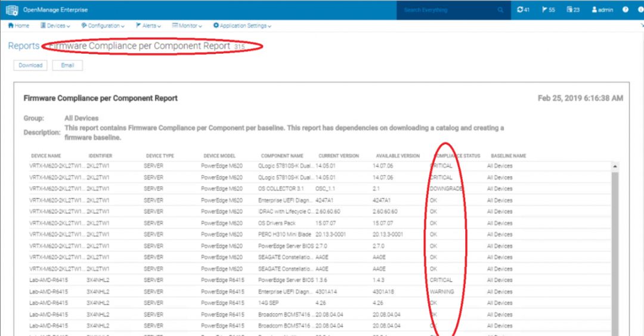The image size is (644, 336).
Task: Email the firmware compliance report
Action: coord(67,65)
